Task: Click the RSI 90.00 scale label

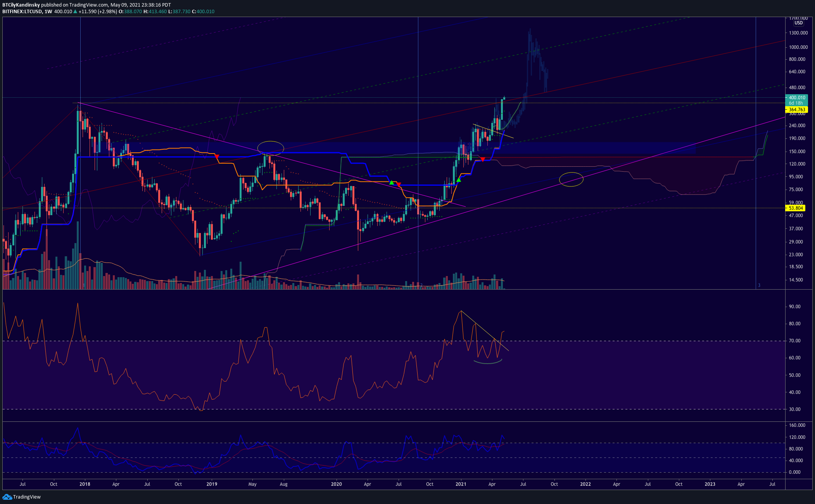Action: tap(794, 307)
